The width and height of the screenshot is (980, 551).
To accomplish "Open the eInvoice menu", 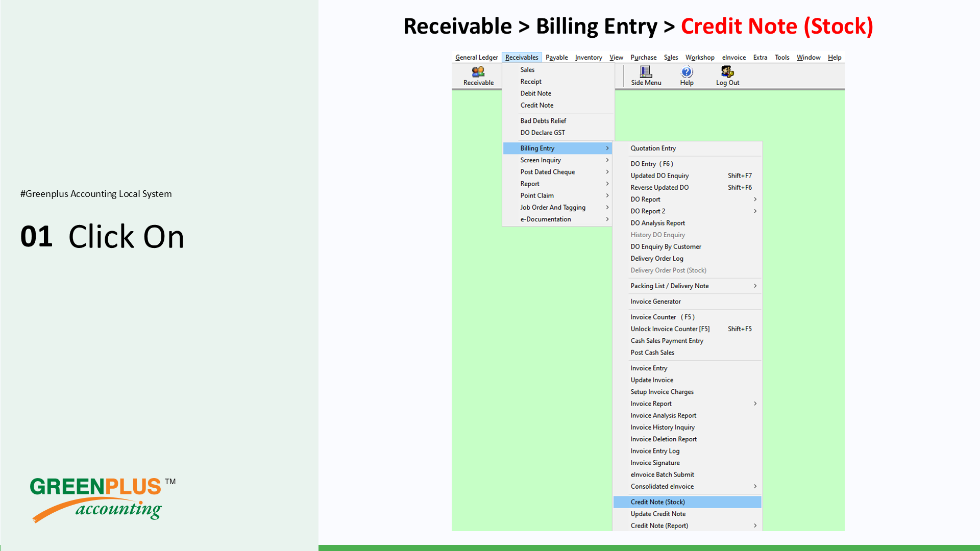I will pyautogui.click(x=733, y=57).
